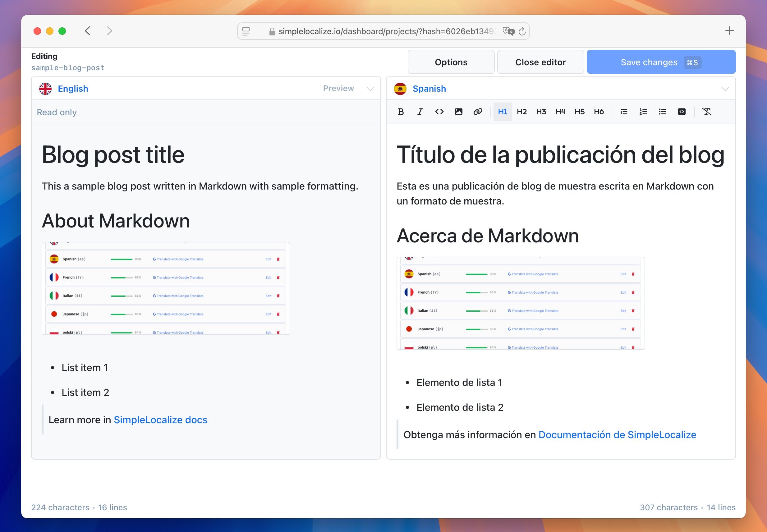The width and height of the screenshot is (767, 532).
Task: Click Close editor button
Action: tap(540, 62)
